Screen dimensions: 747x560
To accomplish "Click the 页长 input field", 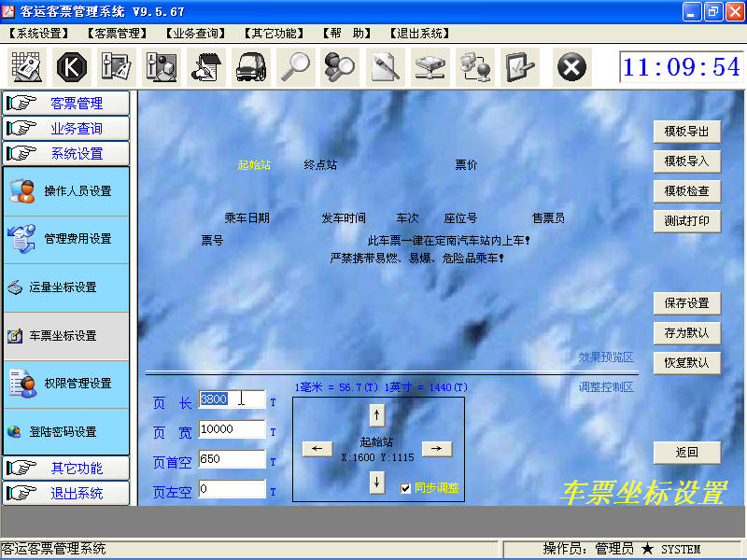I will tap(232, 399).
